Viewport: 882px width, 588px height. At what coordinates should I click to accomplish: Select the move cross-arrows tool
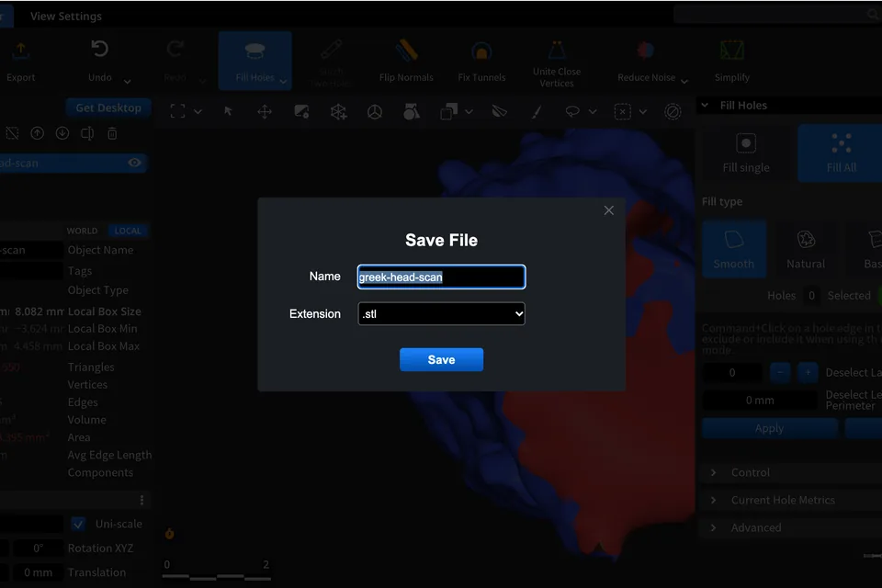tap(265, 111)
